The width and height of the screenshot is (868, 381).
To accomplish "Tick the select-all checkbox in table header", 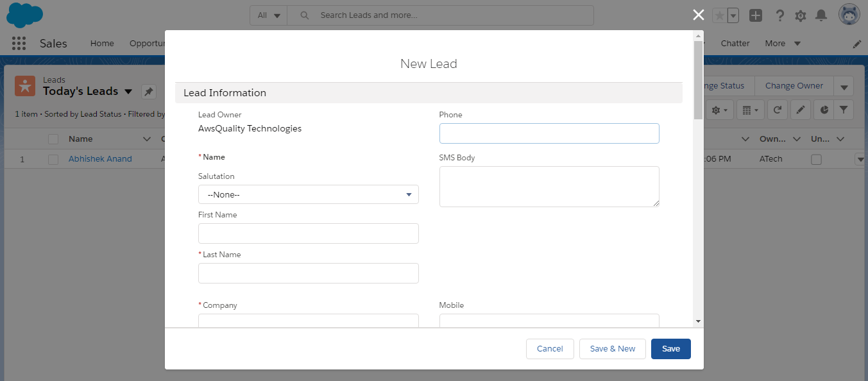I will click(53, 139).
